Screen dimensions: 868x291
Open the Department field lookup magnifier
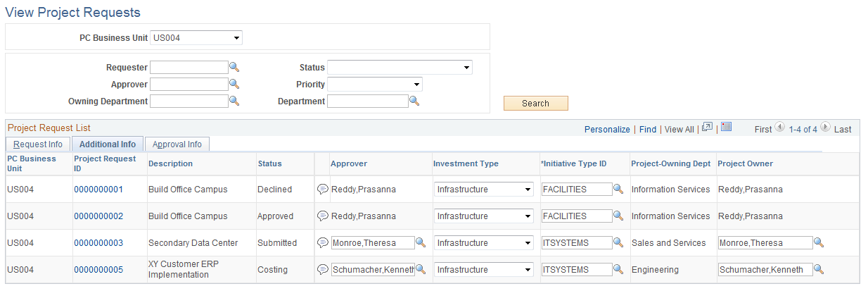414,101
